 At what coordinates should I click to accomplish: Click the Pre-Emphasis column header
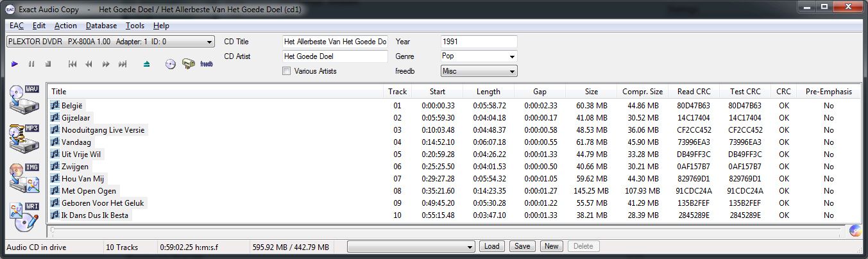(x=829, y=92)
